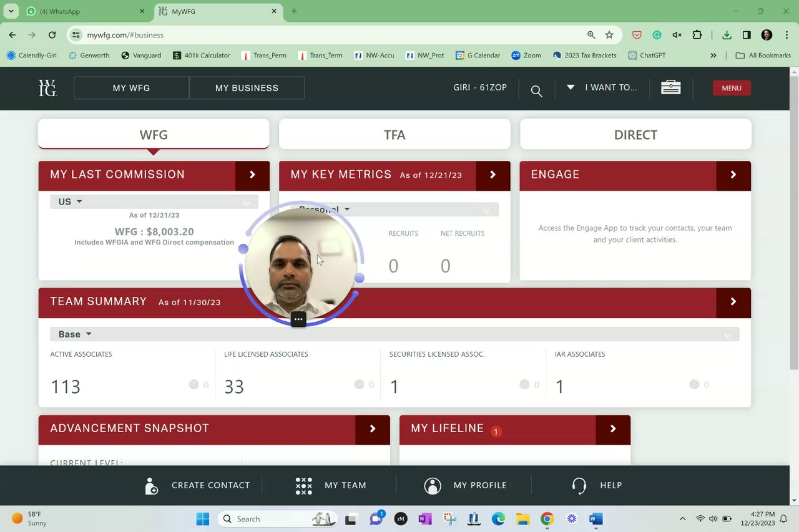
Task: Click the My Profile avatar icon
Action: point(433,486)
